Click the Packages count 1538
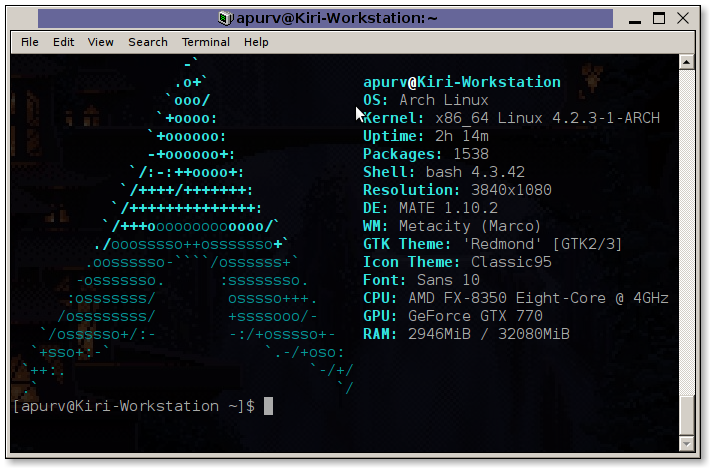 click(x=471, y=154)
